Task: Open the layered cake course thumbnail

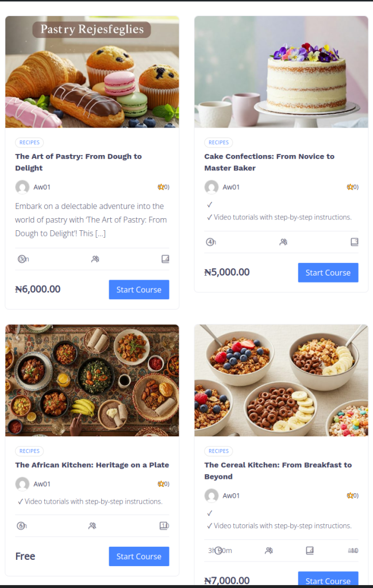Action: point(281,72)
